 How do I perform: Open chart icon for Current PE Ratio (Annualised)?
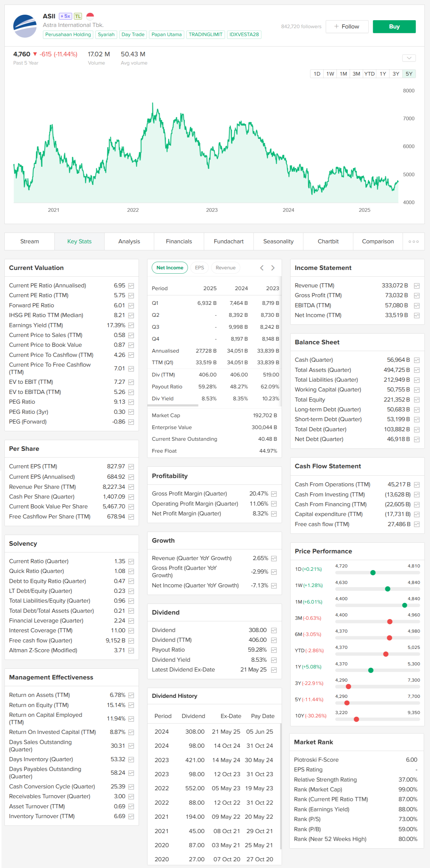(131, 286)
